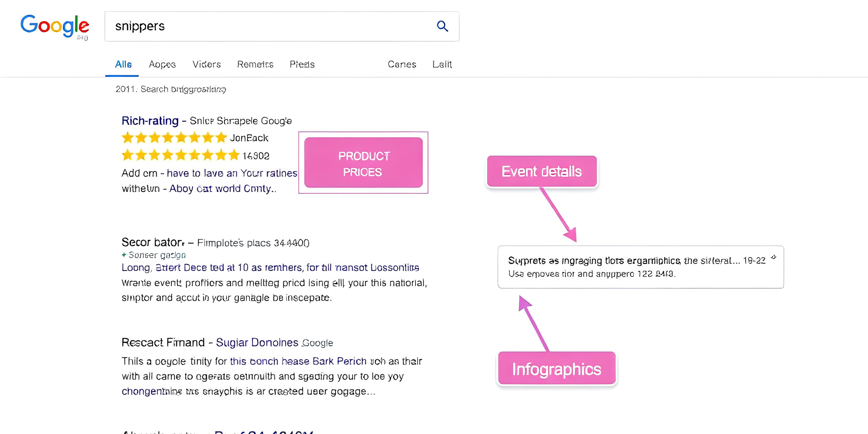The image size is (868, 434).
Task: Open the "Secor bator" result title
Action: [x=153, y=242]
